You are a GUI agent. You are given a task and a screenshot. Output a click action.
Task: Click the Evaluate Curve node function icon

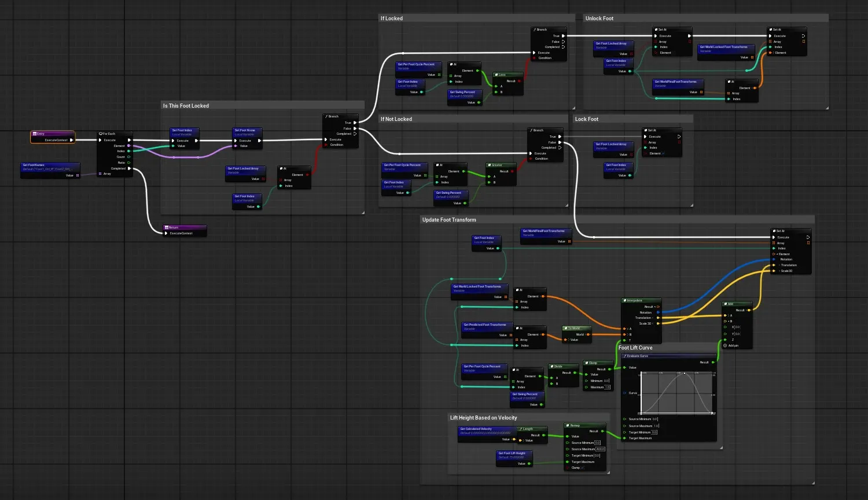pyautogui.click(x=625, y=356)
